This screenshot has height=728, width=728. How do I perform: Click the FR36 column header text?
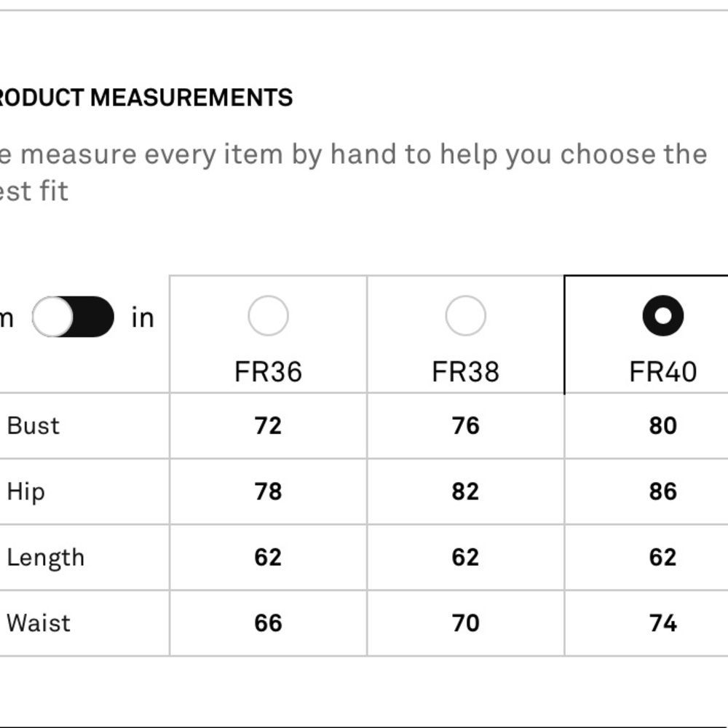(x=268, y=372)
